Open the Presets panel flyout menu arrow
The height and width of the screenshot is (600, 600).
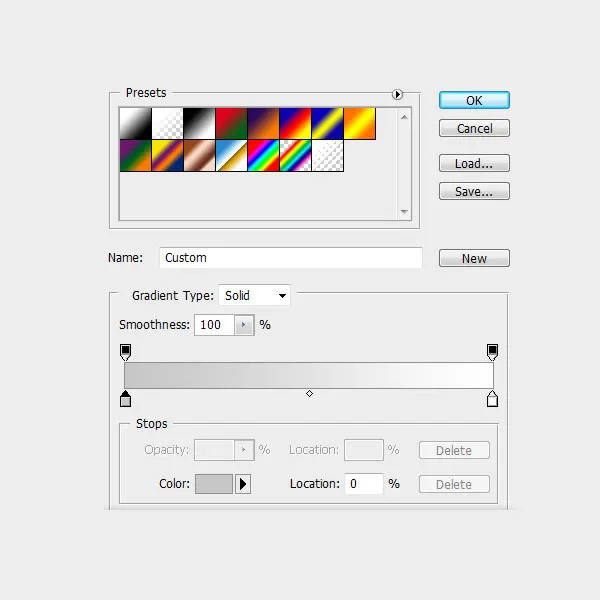(x=397, y=94)
